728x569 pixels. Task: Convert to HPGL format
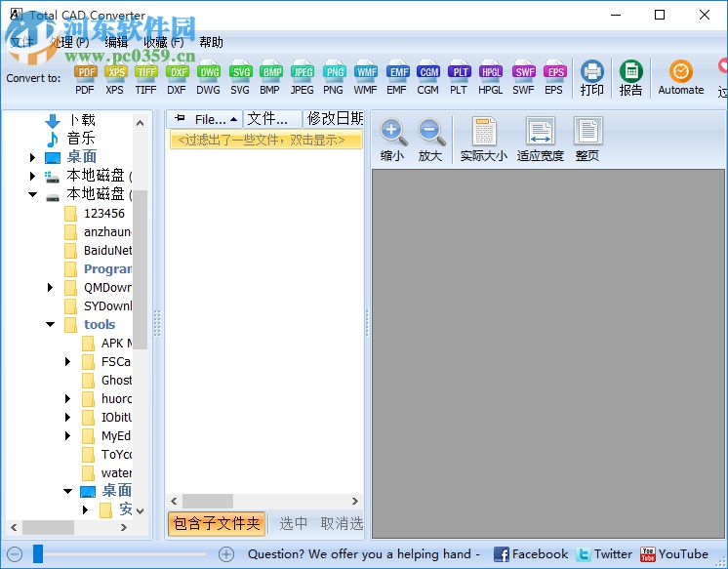[x=490, y=78]
